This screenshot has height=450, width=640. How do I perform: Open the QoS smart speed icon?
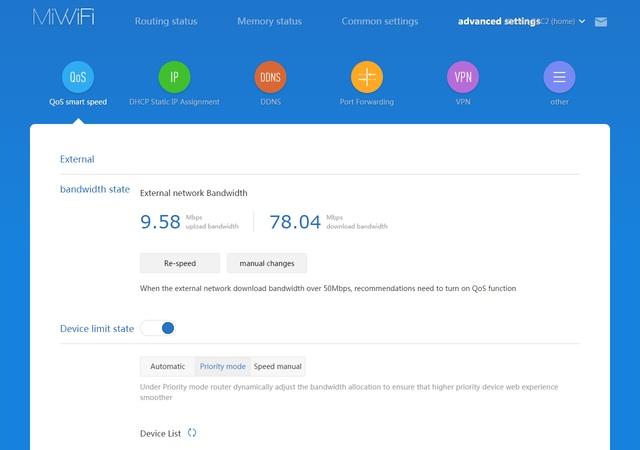(x=78, y=77)
